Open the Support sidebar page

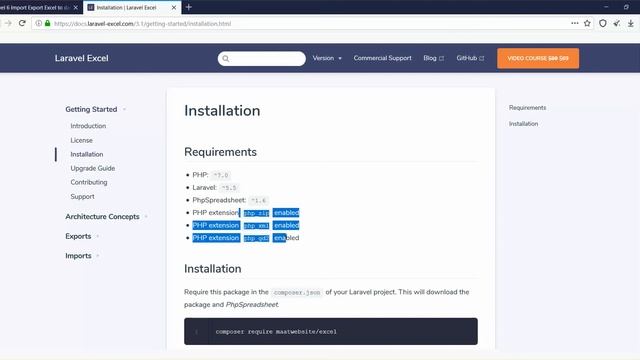(82, 196)
